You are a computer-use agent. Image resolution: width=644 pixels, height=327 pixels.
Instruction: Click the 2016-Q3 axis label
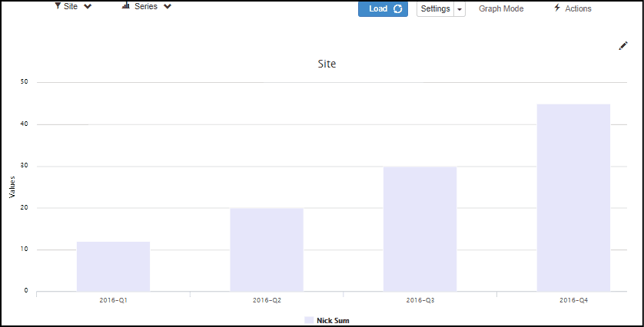click(420, 300)
